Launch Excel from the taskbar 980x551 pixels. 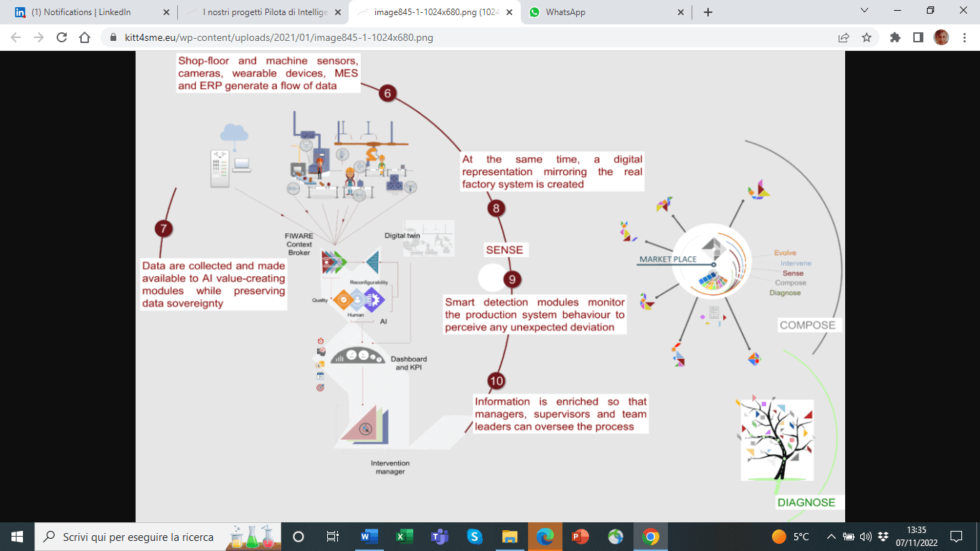[405, 537]
